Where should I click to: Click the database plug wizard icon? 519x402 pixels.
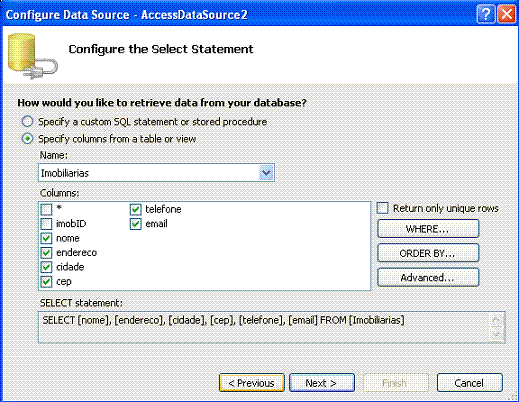tap(32, 56)
